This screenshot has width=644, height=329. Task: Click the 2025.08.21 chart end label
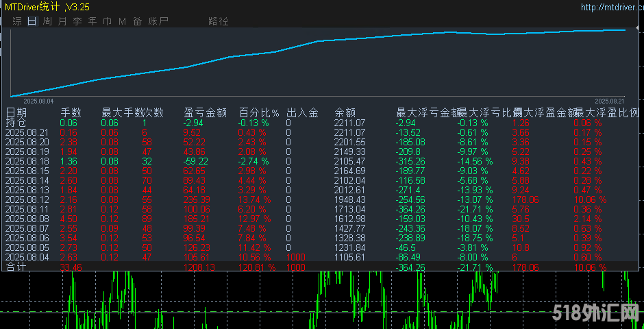(x=610, y=101)
